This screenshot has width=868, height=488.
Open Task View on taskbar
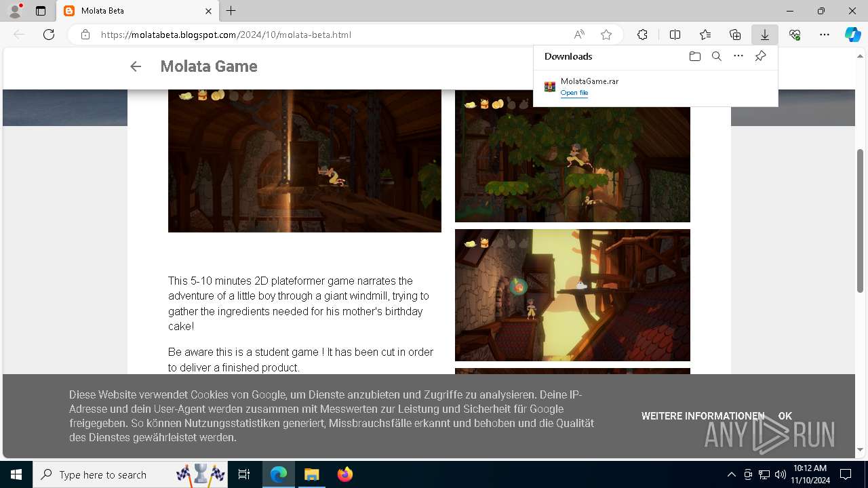pyautogui.click(x=244, y=474)
